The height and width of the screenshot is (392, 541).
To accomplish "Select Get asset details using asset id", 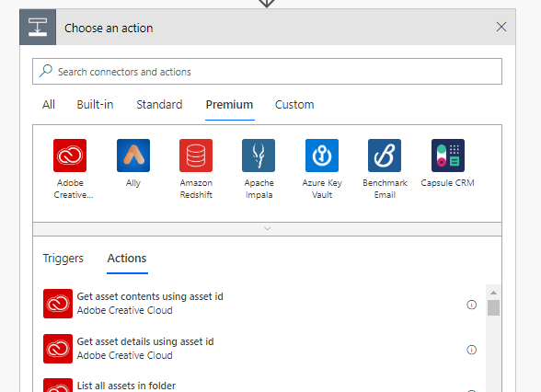I will 145,341.
